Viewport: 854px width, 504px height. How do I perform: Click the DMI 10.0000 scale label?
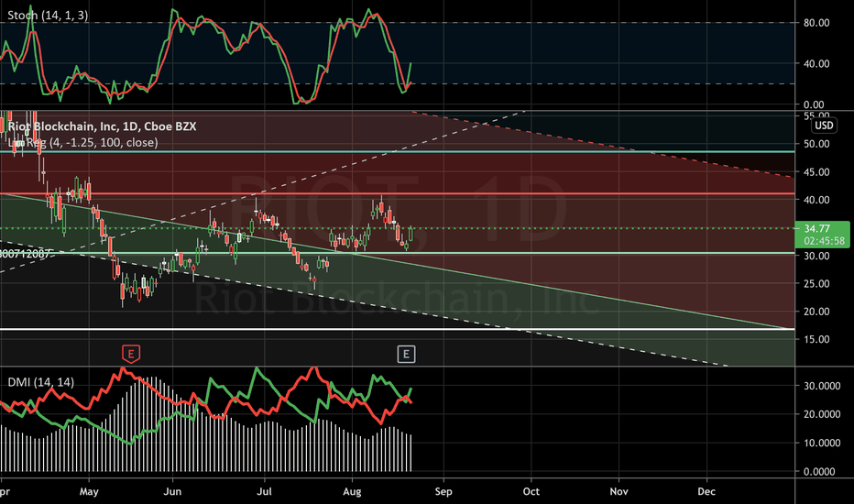coord(822,443)
